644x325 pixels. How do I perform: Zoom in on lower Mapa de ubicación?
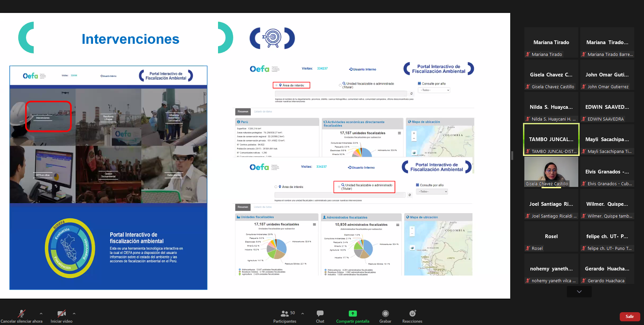[x=412, y=229]
